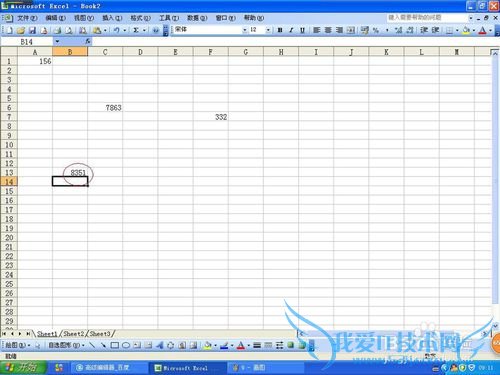
Task: Click the Increase Decimal icon
Action: (x=398, y=30)
